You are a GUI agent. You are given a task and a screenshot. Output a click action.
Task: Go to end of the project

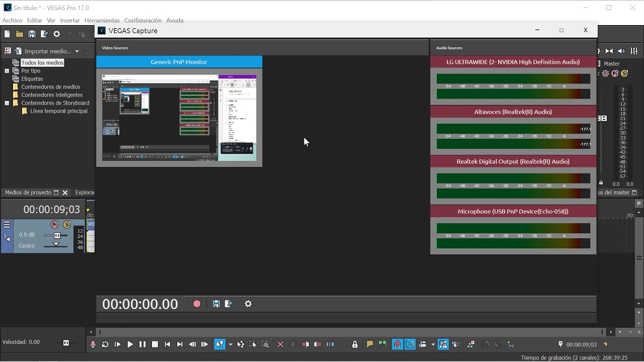pos(180,344)
